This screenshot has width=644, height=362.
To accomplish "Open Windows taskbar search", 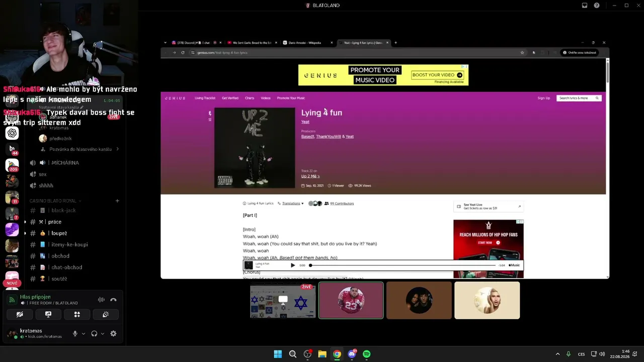I will click(x=292, y=354).
